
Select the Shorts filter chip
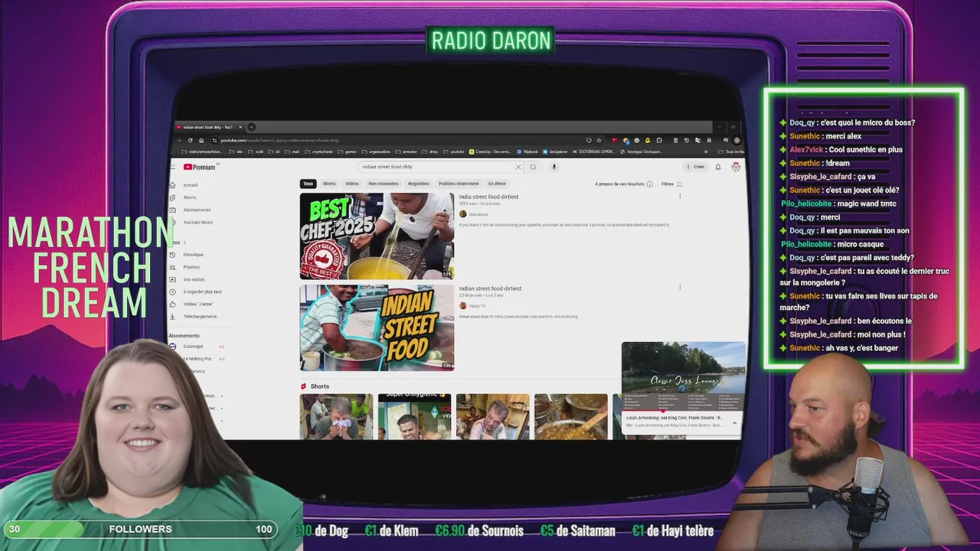point(329,184)
